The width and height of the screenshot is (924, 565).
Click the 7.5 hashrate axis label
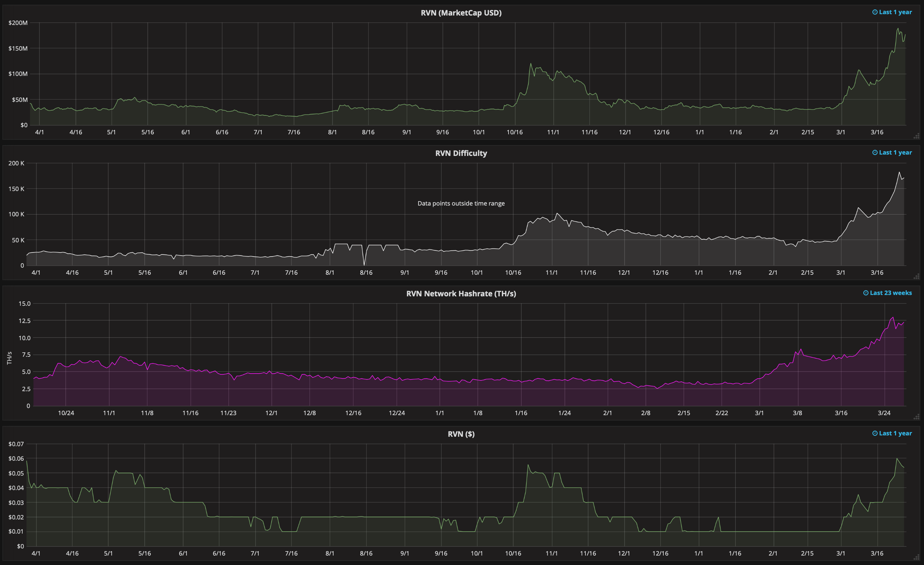pos(26,355)
